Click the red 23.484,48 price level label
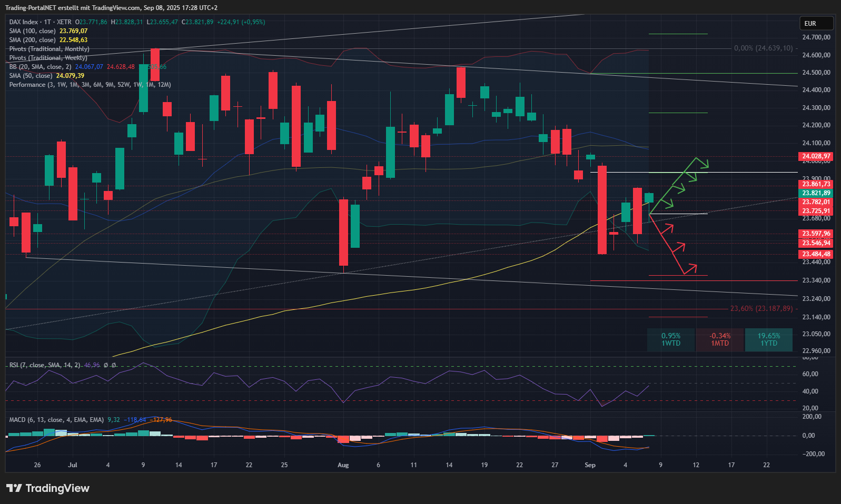This screenshot has width=841, height=504. tap(816, 254)
